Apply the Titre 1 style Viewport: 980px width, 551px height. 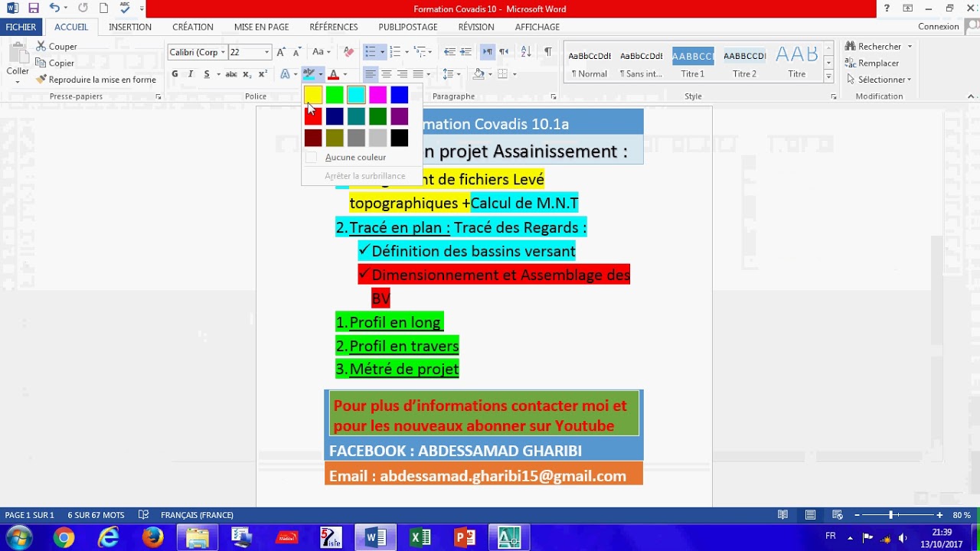tap(693, 63)
